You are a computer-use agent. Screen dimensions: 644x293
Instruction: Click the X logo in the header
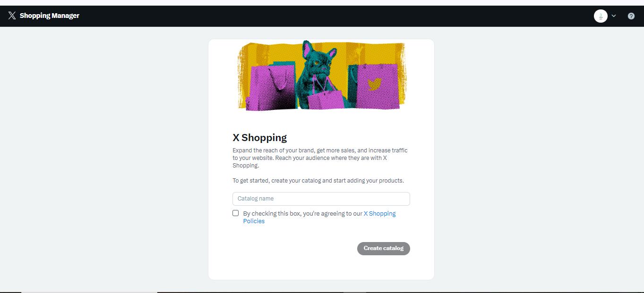tap(12, 16)
